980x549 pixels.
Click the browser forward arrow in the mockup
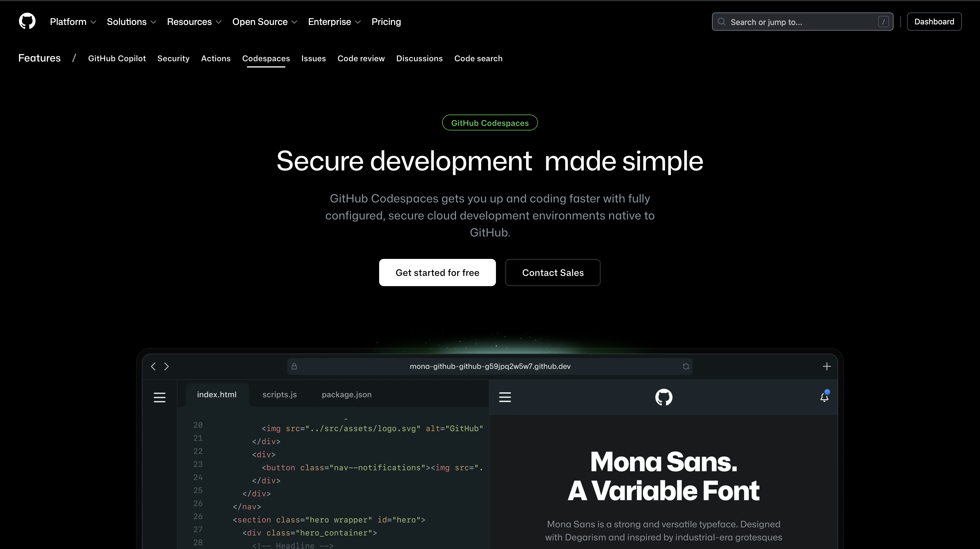pyautogui.click(x=166, y=366)
